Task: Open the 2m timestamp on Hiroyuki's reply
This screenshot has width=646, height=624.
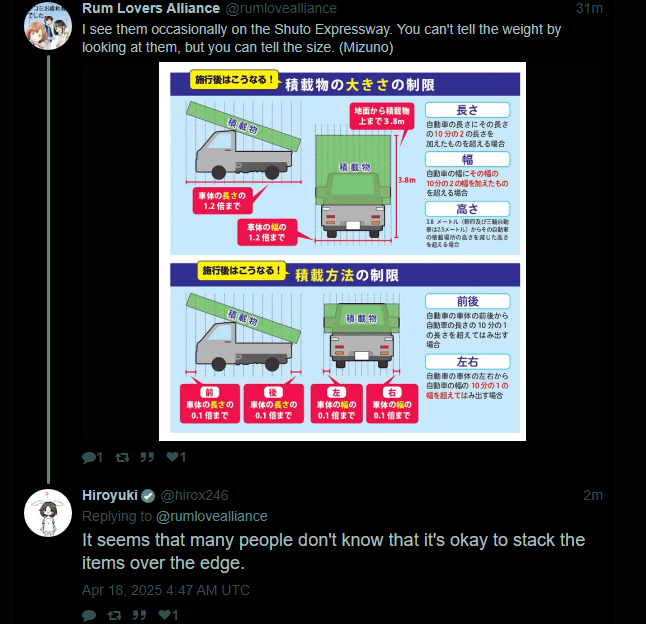Action: (x=593, y=495)
